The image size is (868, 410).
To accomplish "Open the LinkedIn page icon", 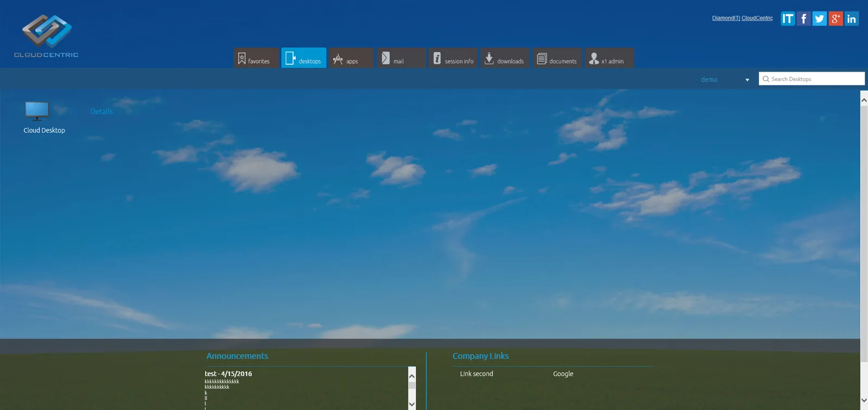I will pyautogui.click(x=852, y=18).
